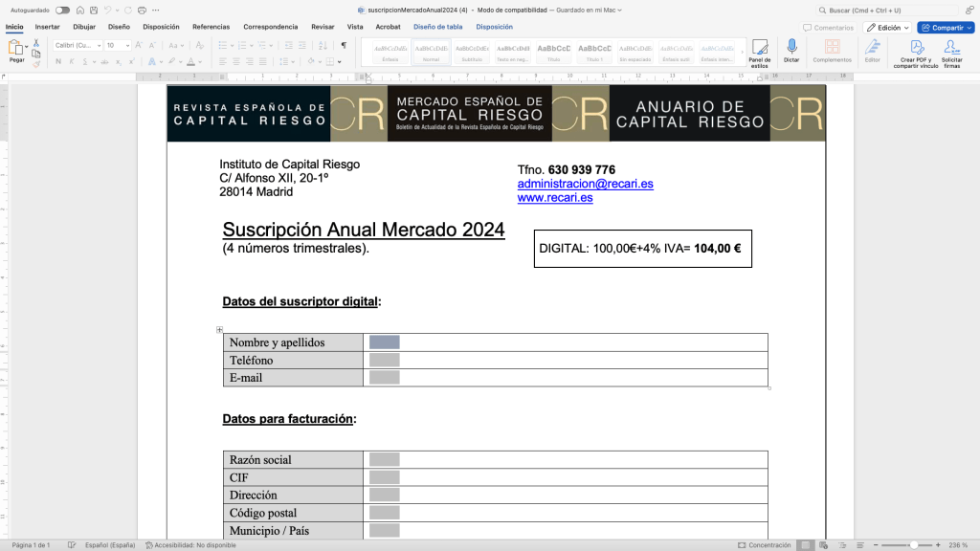Click the Dictar microphone icon
Viewport: 980px width, 551px height.
(x=791, y=49)
